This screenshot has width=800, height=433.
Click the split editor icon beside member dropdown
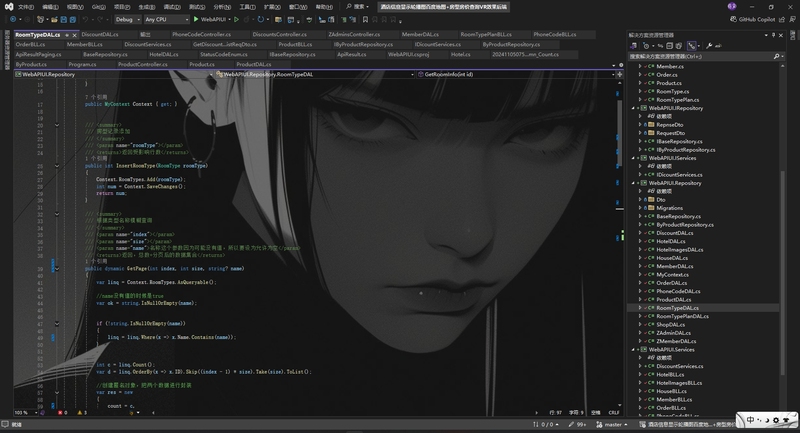point(620,74)
